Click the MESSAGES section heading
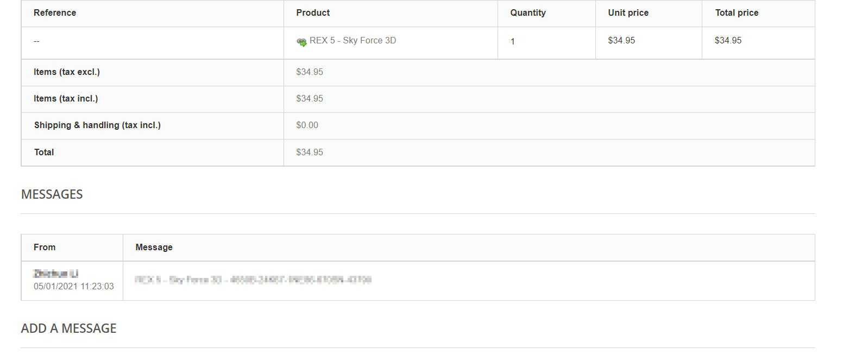 [x=52, y=194]
